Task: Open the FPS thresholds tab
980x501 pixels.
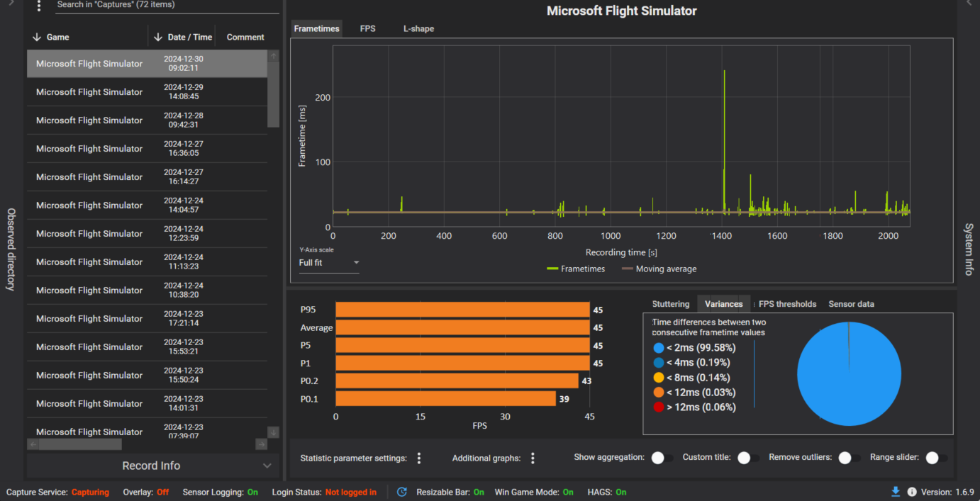Action: (788, 304)
